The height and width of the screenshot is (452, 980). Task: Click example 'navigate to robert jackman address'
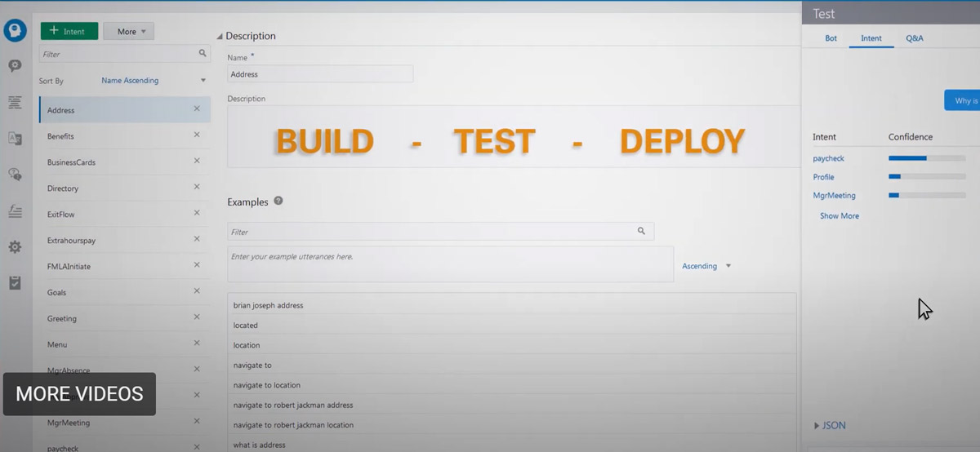(512, 405)
